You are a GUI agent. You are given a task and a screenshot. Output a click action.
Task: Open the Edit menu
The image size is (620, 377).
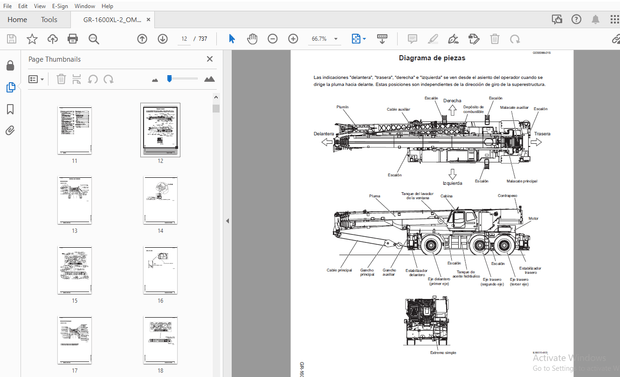coord(23,6)
